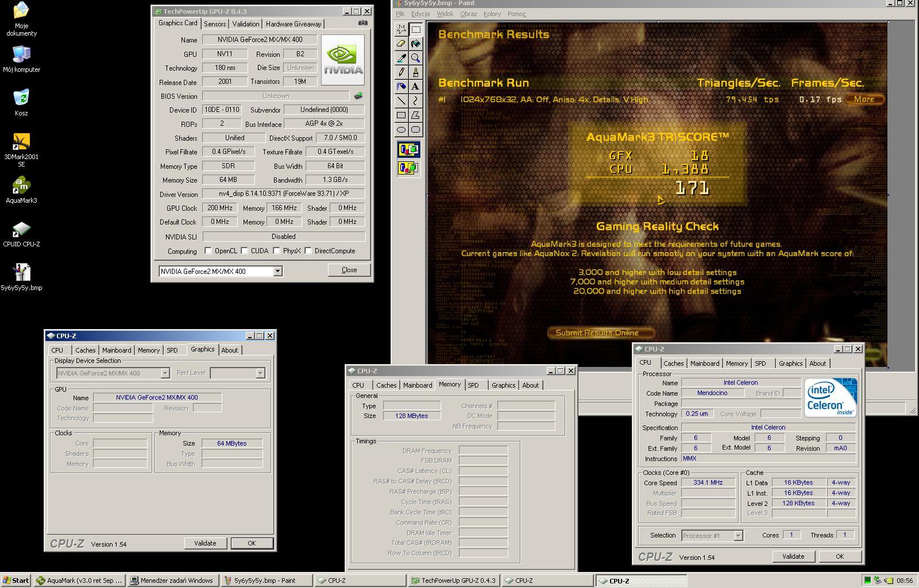919x588 pixels.
Task: Switch to TechPowerUp GPU-Z taskbar button
Action: click(x=453, y=581)
